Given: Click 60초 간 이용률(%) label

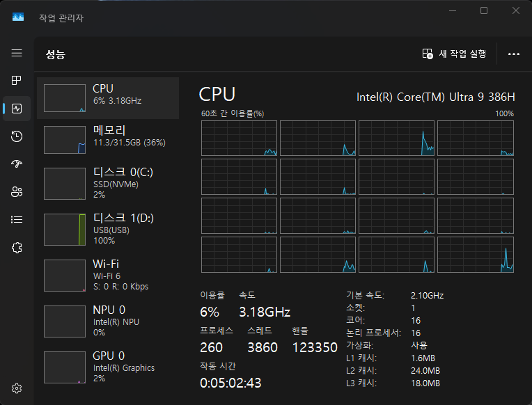Looking at the screenshot, I should [233, 113].
